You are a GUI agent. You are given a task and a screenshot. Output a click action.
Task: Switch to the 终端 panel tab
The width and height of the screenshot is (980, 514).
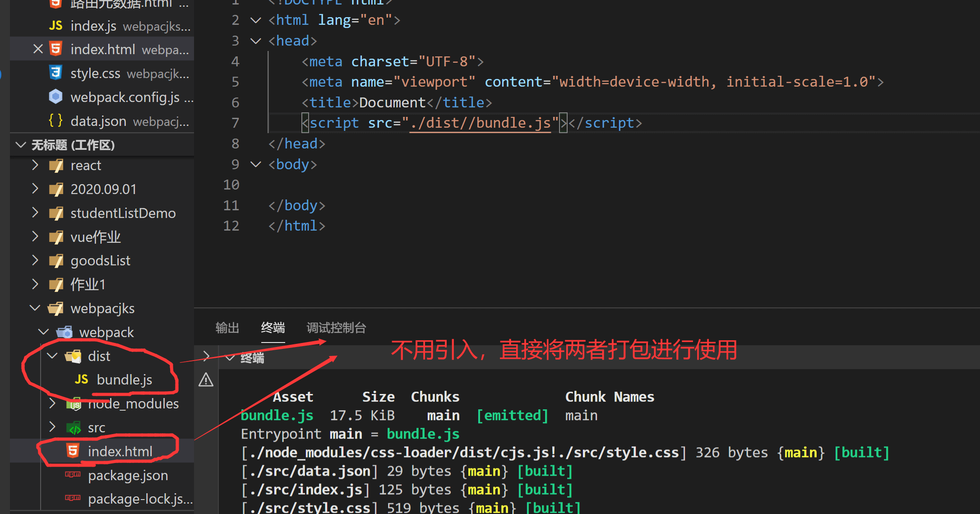point(273,328)
